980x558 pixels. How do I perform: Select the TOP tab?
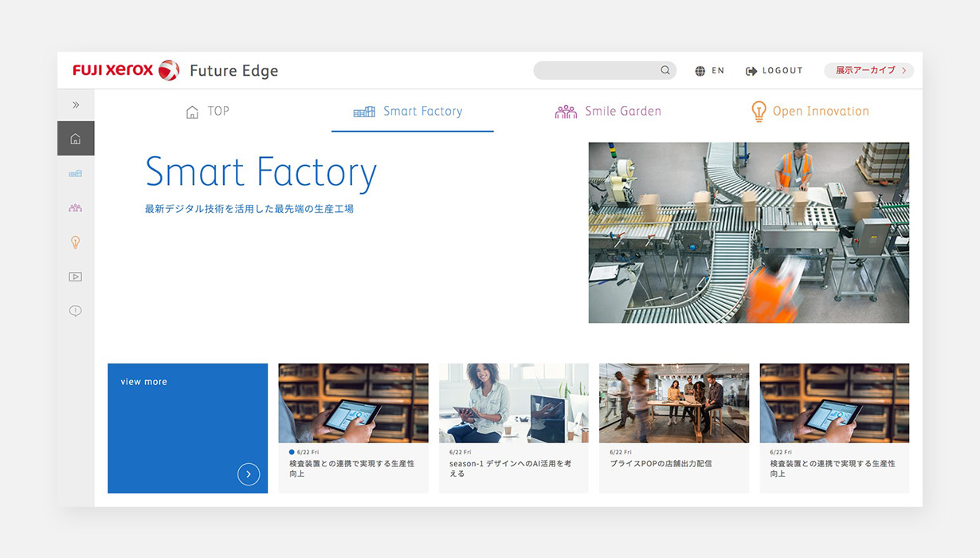tap(207, 112)
